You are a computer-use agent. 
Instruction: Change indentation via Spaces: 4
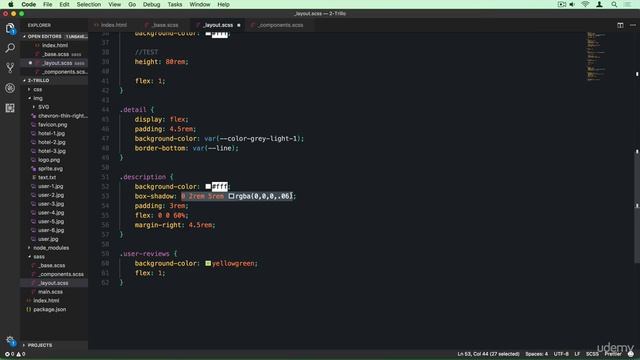pos(537,354)
